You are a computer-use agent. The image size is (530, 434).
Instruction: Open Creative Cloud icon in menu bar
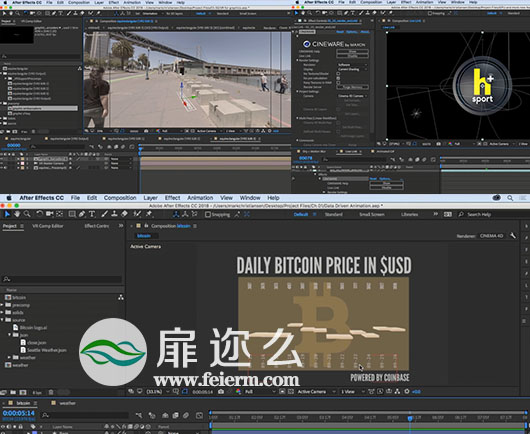tap(497, 198)
